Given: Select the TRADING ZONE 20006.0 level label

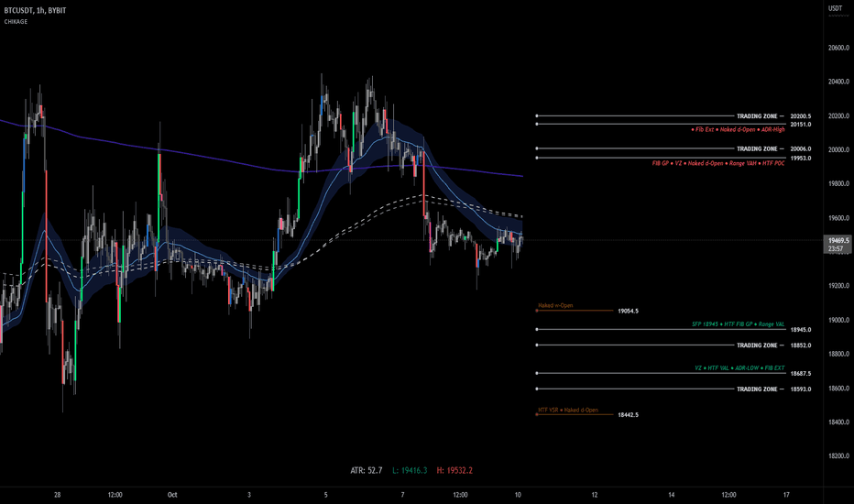Looking at the screenshot, I should coord(761,148).
